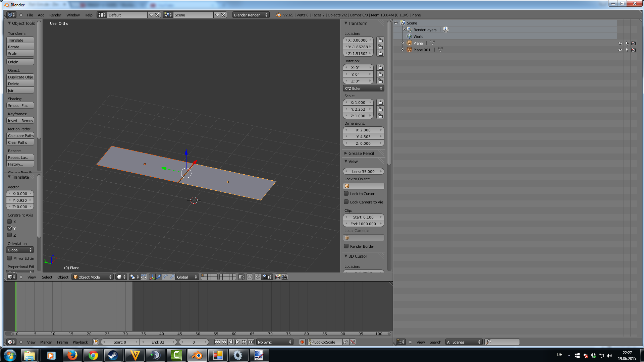This screenshot has width=644, height=362.
Task: Open the Render menu
Action: pyautogui.click(x=55, y=15)
